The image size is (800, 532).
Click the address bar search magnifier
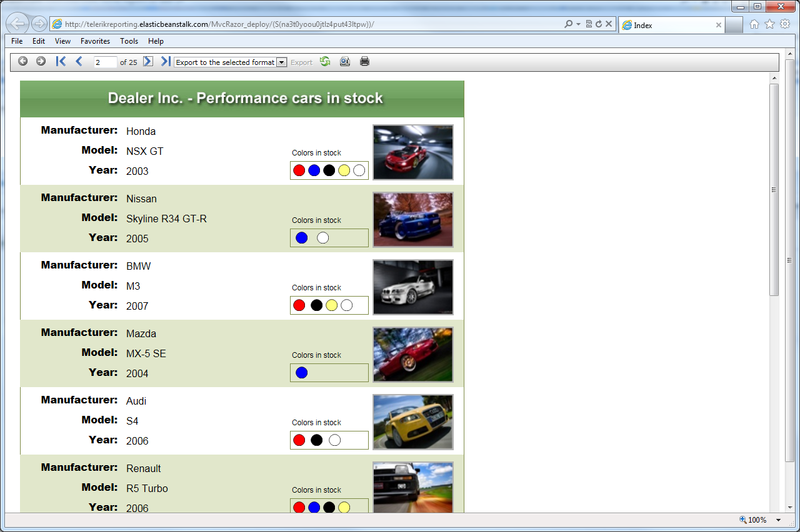pos(568,24)
